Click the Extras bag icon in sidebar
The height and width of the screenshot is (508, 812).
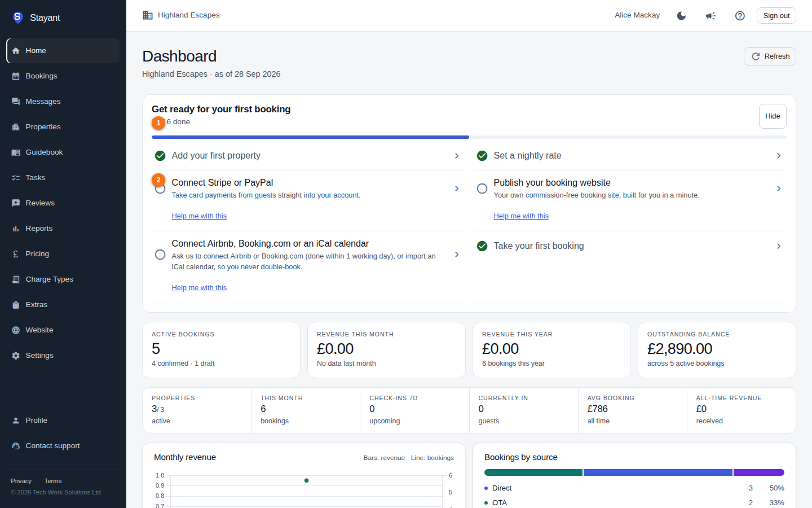[x=16, y=305]
